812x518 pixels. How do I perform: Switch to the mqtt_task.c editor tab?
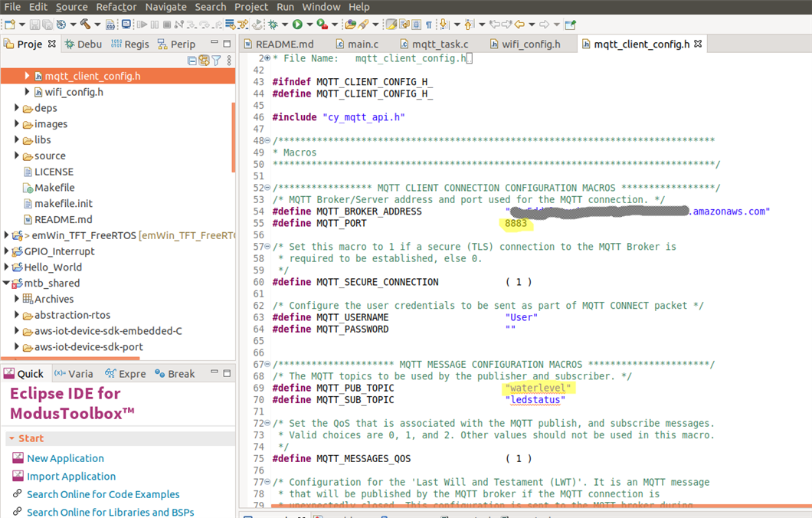(440, 44)
